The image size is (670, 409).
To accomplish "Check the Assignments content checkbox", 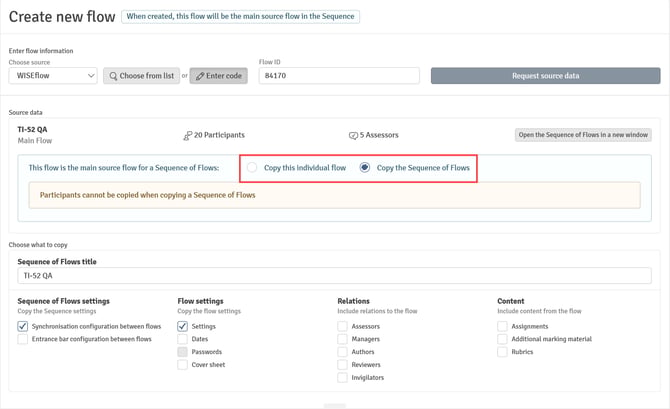I will click(502, 327).
